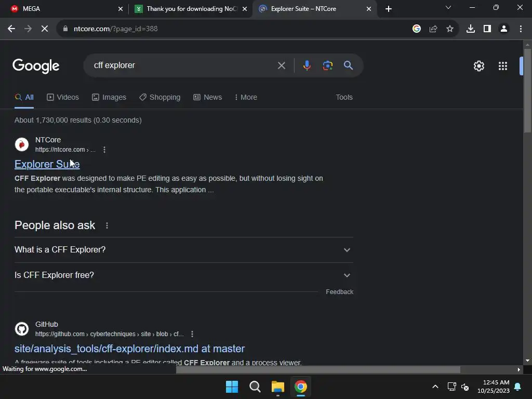Click the 'About 1,730,000 results' text
The height and width of the screenshot is (399, 532).
(78, 120)
